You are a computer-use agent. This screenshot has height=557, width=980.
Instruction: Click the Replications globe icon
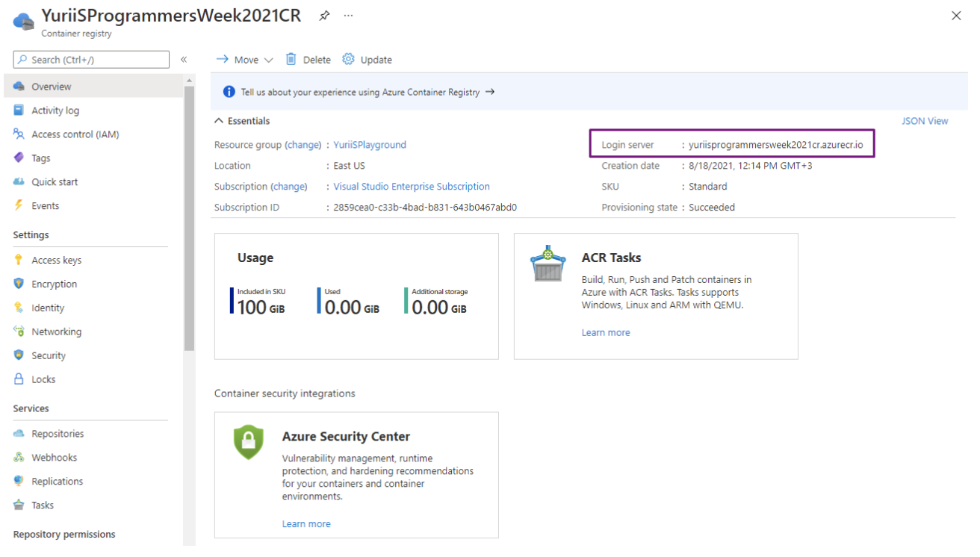pyautogui.click(x=19, y=482)
